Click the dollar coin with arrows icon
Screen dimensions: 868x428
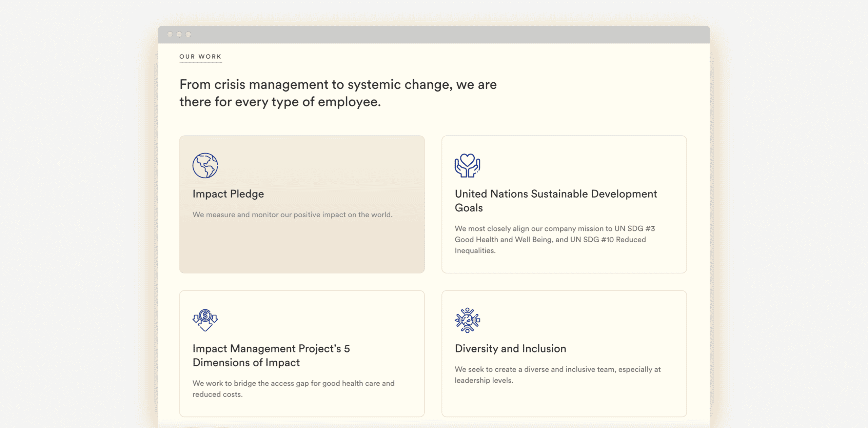point(205,320)
